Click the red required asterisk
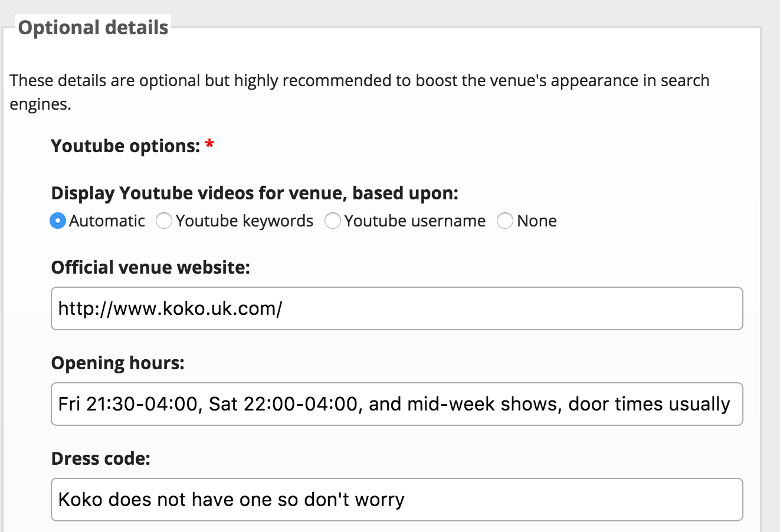The image size is (780, 532). pos(209,145)
